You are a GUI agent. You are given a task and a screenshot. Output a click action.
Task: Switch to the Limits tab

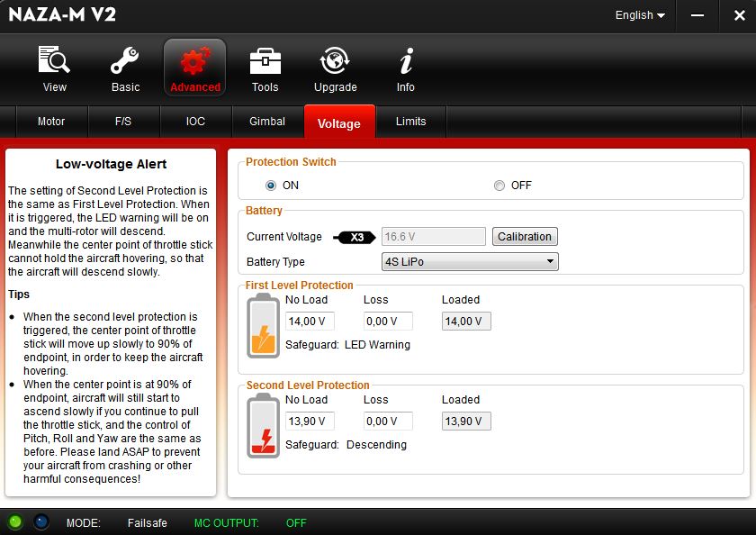tap(410, 122)
